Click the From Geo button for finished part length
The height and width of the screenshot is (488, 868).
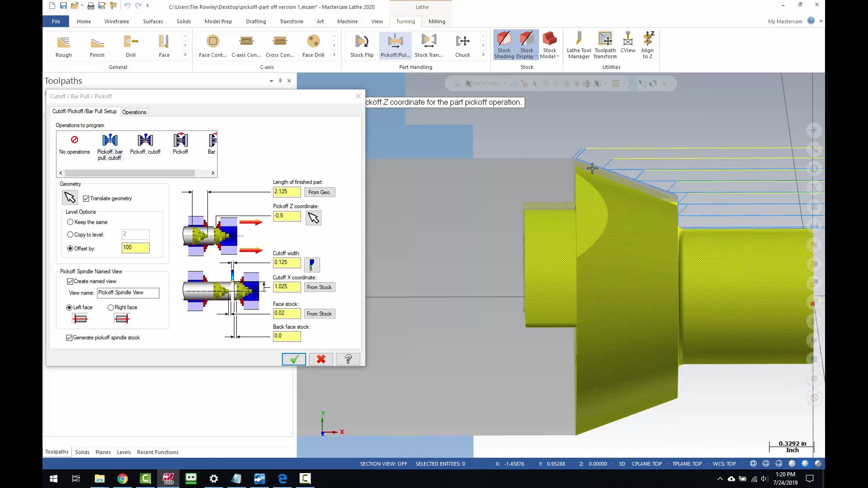tap(320, 192)
